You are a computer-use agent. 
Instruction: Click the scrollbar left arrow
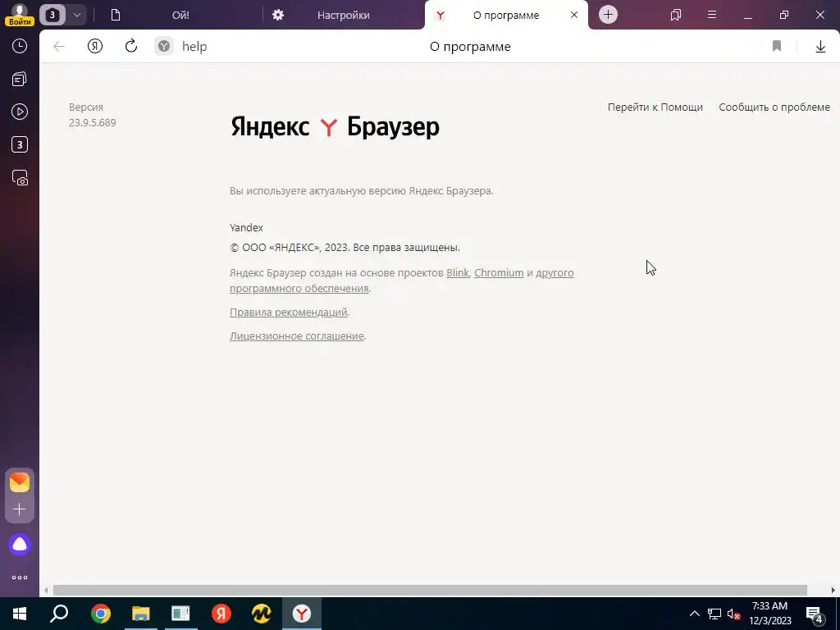pos(46,591)
